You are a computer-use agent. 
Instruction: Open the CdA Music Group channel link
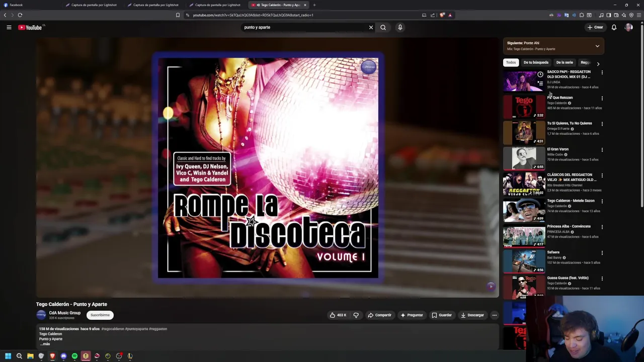pyautogui.click(x=64, y=313)
